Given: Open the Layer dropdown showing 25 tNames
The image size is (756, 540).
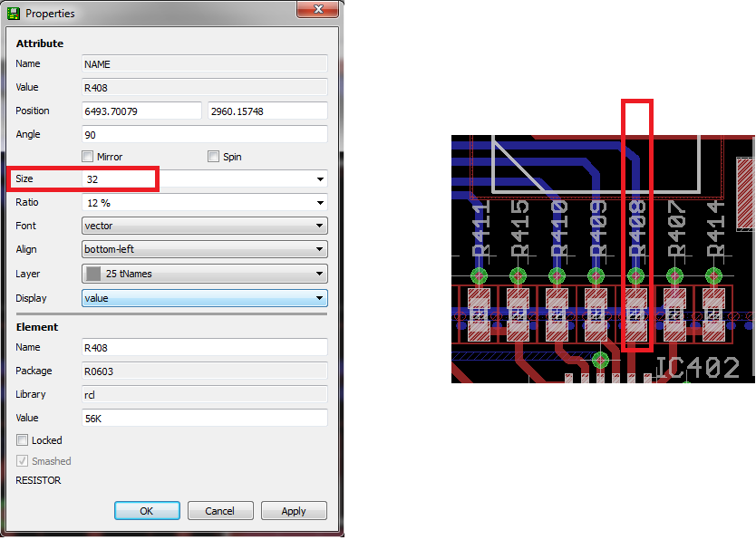Looking at the screenshot, I should pos(320,274).
